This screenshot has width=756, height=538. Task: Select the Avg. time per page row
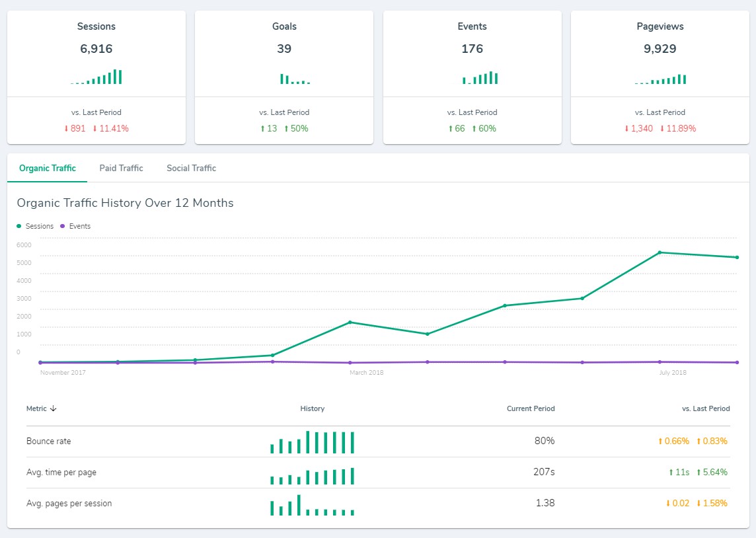pos(378,473)
